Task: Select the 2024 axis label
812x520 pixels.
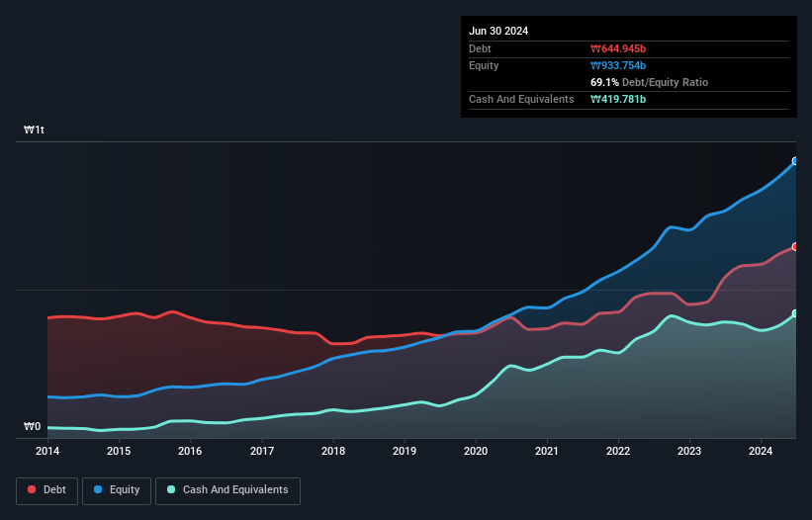Action: pos(761,451)
